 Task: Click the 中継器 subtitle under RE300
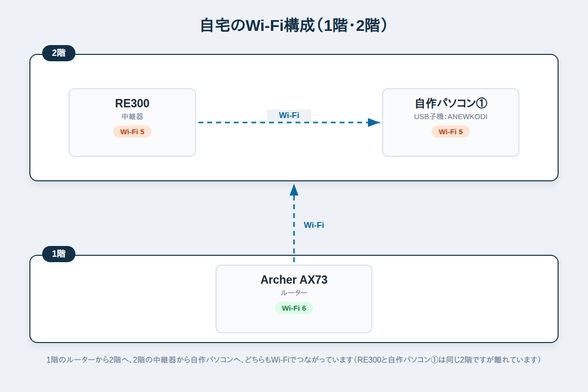tap(132, 117)
